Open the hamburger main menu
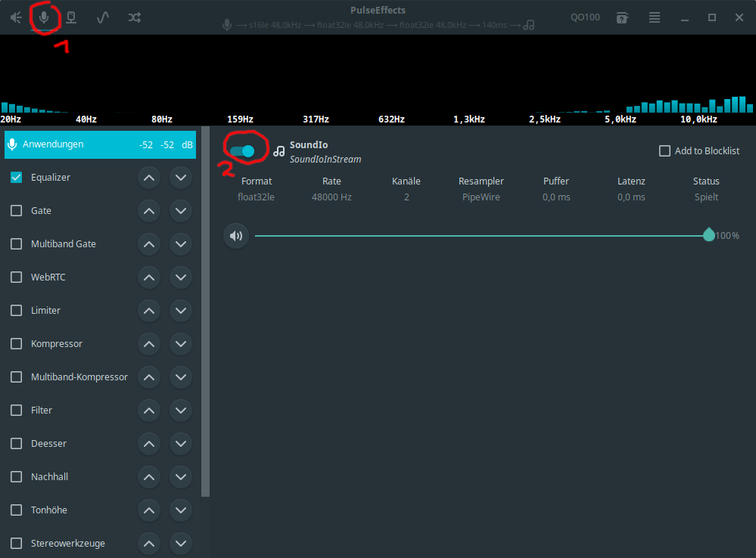This screenshot has width=756, height=558. 655,17
